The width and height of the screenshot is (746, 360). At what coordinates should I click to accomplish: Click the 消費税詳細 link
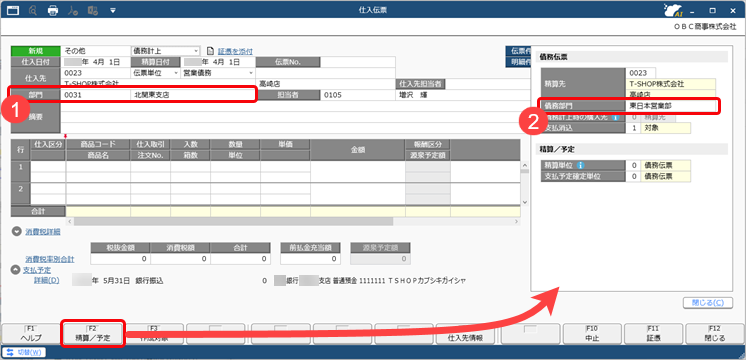(x=43, y=232)
